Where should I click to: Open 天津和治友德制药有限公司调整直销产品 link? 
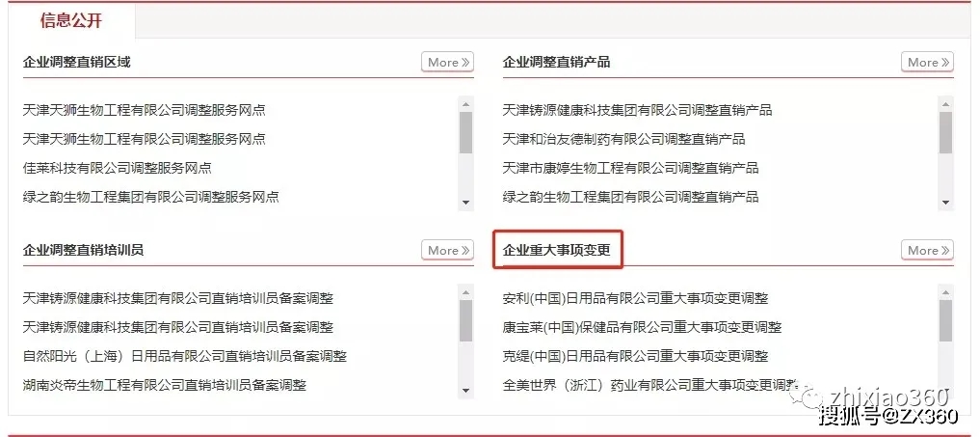pyautogui.click(x=623, y=139)
